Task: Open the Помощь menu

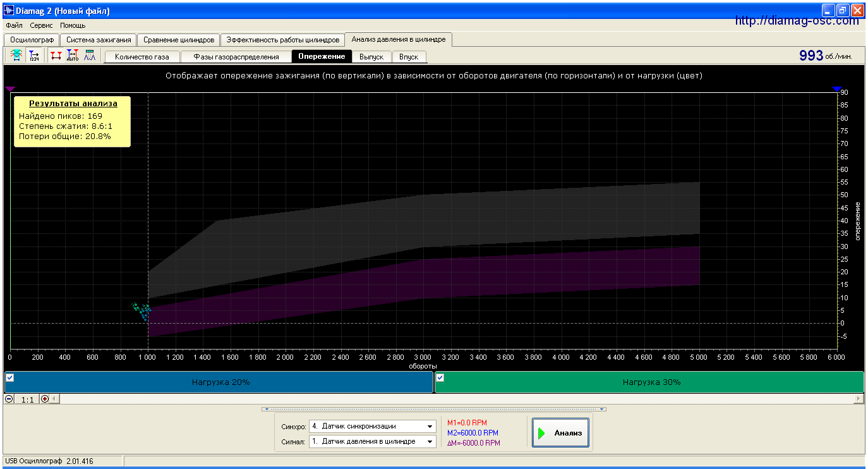Action: click(73, 26)
